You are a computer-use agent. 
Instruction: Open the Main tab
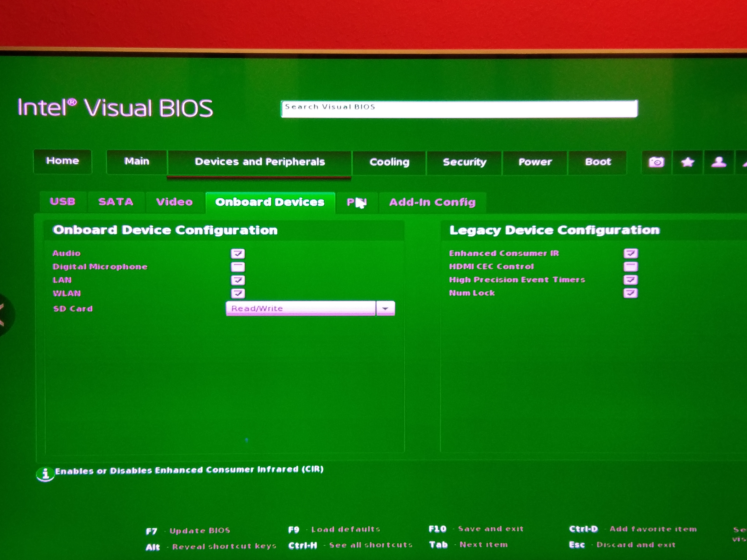point(137,162)
